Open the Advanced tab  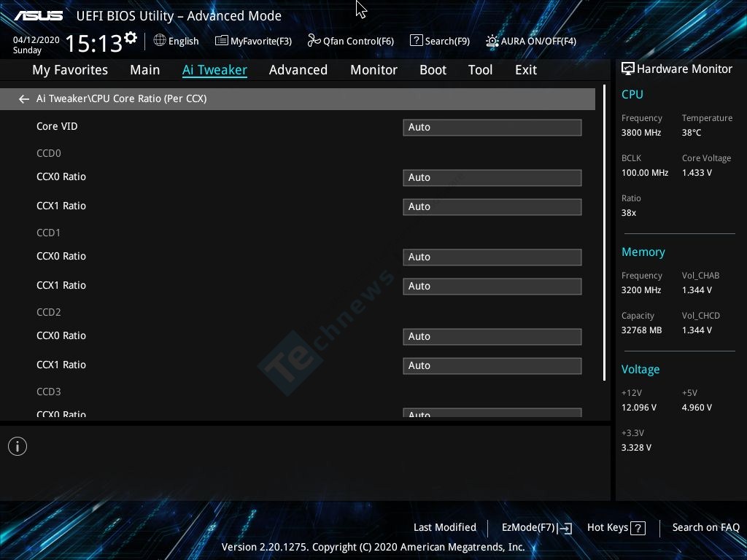pyautogui.click(x=298, y=70)
